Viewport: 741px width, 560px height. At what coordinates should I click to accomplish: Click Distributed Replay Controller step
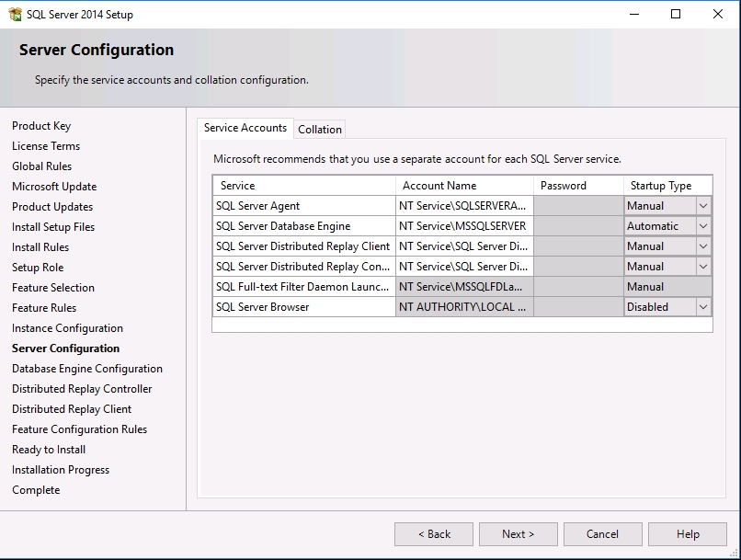pyautogui.click(x=82, y=389)
